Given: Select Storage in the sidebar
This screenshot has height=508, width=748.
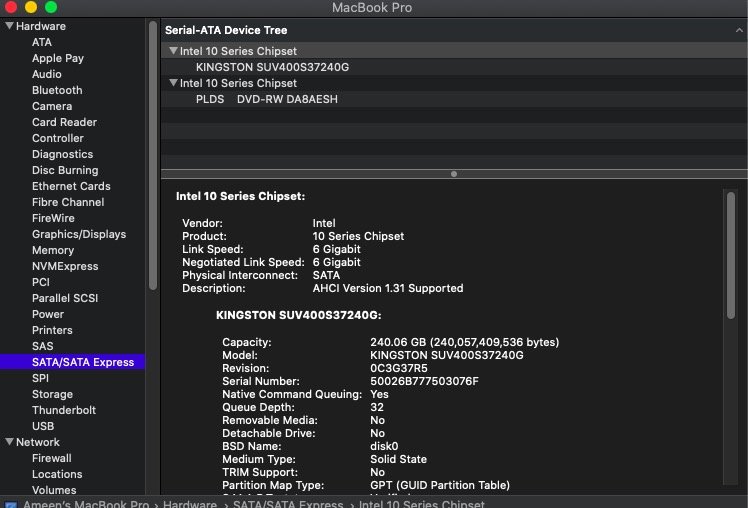Looking at the screenshot, I should pos(52,394).
